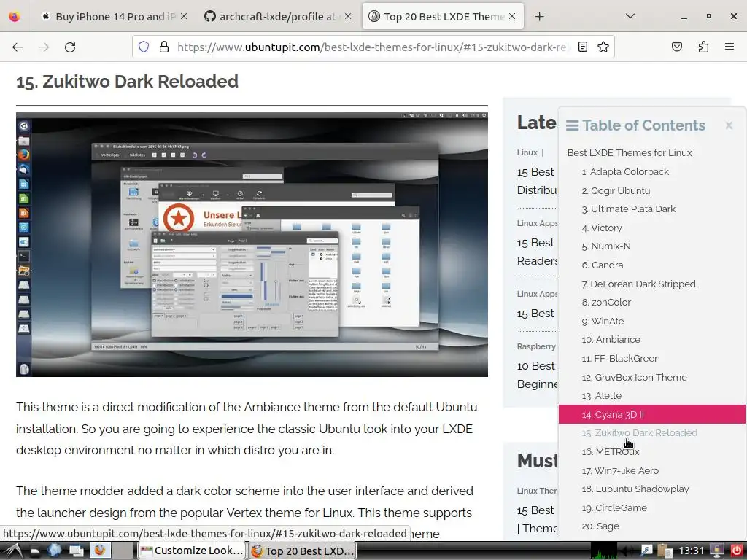Select 10. Ambiance in contents
747x560 pixels.
point(611,340)
